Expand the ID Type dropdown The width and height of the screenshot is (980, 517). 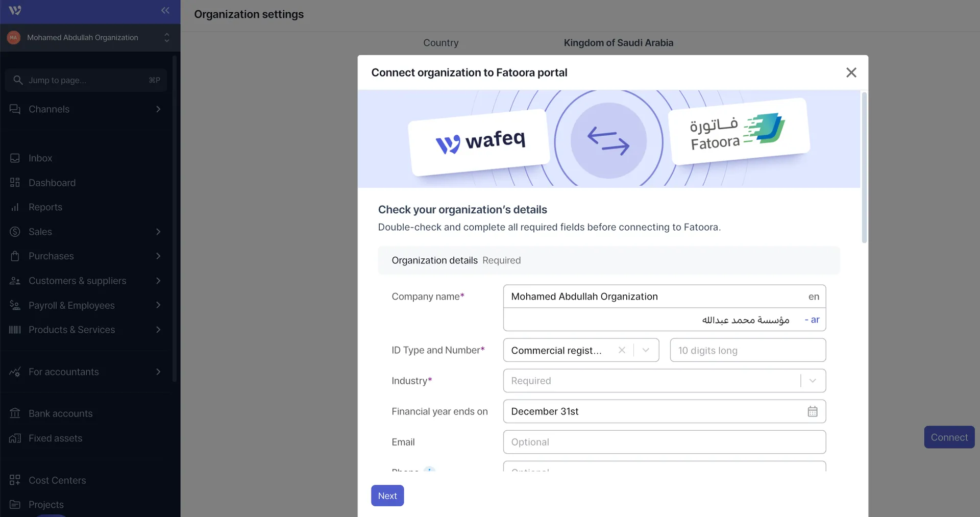[x=645, y=350]
